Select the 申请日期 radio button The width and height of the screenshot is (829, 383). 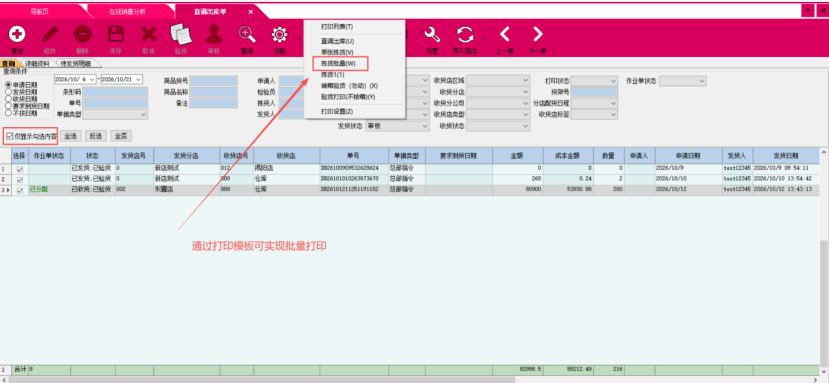(x=8, y=85)
